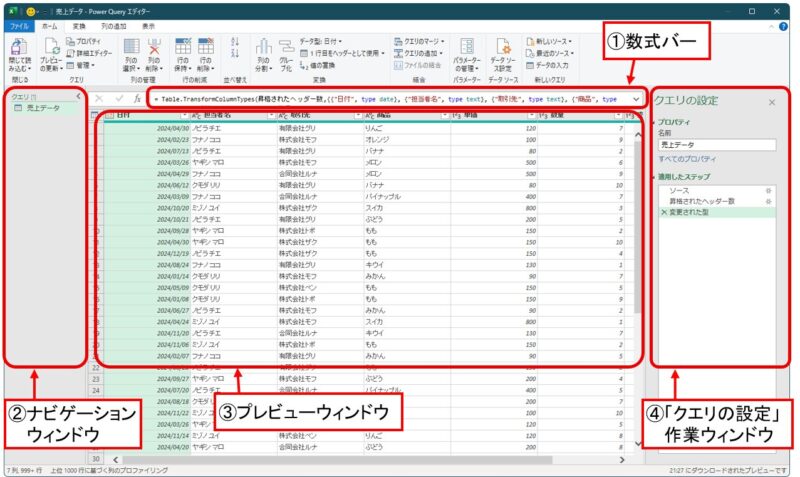Open the 取引先 column filter dropdown
Image resolution: width=800 pixels, height=477 pixels.
point(358,116)
